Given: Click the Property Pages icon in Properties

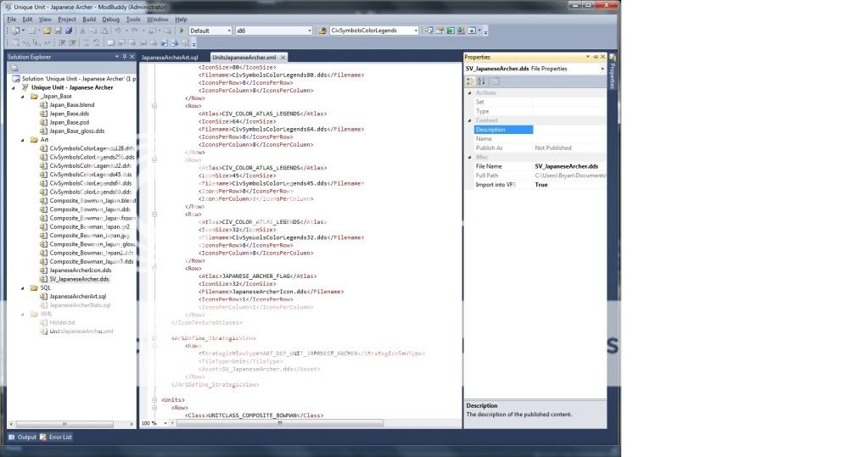Looking at the screenshot, I should coord(496,81).
